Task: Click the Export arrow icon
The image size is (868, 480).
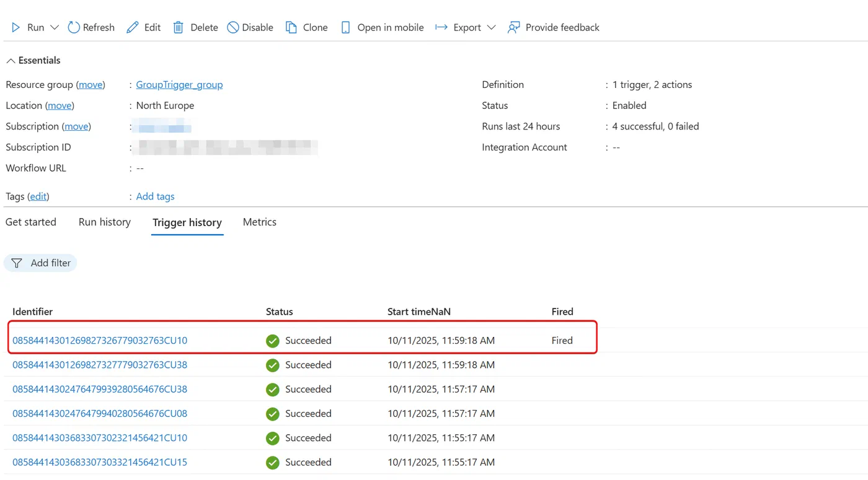Action: click(x=441, y=27)
